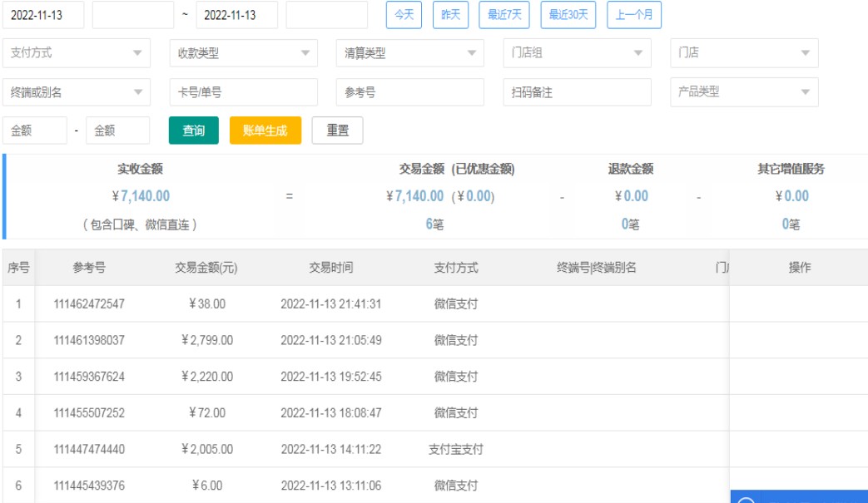
Task: Expand the 门店组 dropdown
Action: pyautogui.click(x=577, y=53)
